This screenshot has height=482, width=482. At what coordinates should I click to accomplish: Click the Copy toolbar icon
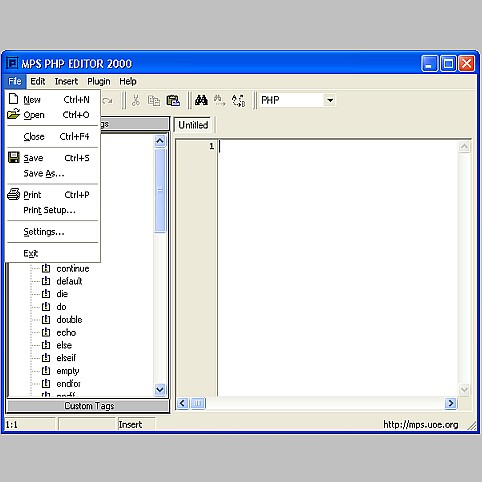154,100
